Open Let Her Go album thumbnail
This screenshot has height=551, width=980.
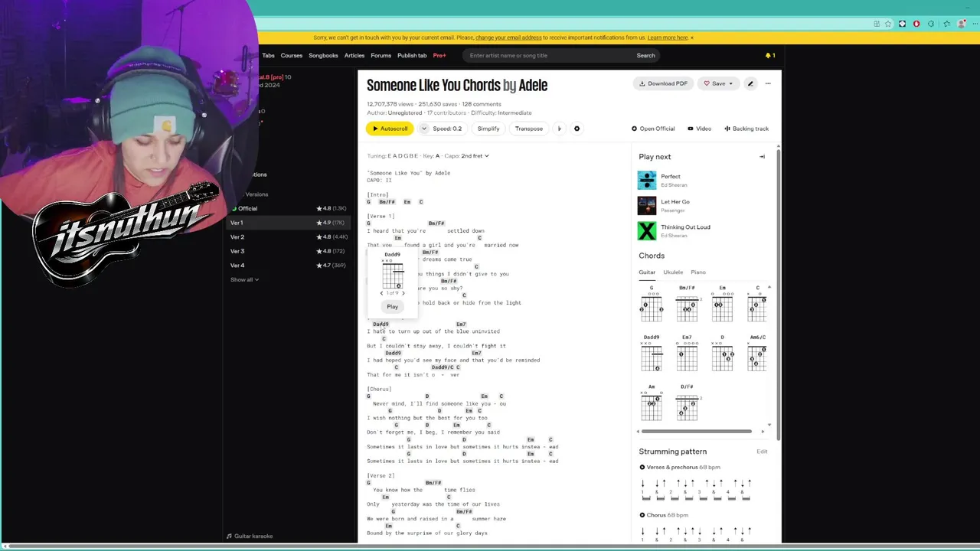click(647, 206)
